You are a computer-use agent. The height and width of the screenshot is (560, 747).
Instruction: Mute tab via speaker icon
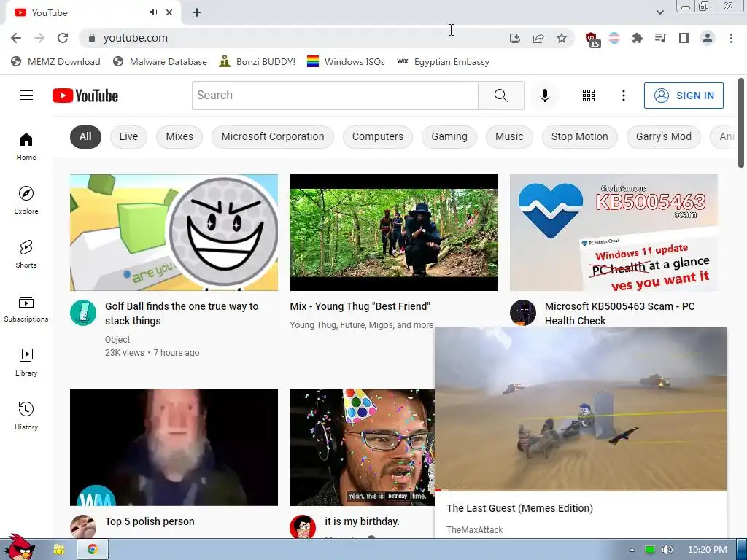153,12
